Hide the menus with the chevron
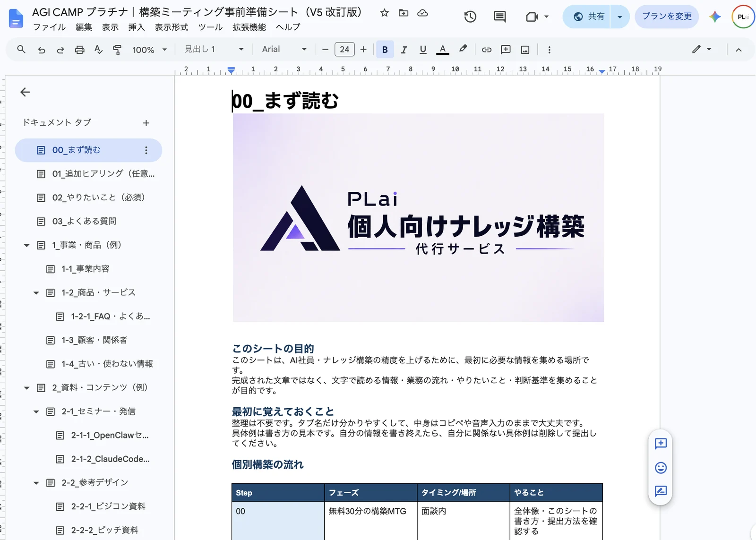The height and width of the screenshot is (540, 756). click(x=739, y=50)
